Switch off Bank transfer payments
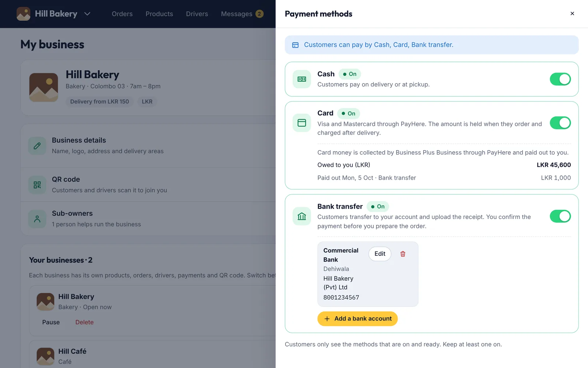 point(560,216)
